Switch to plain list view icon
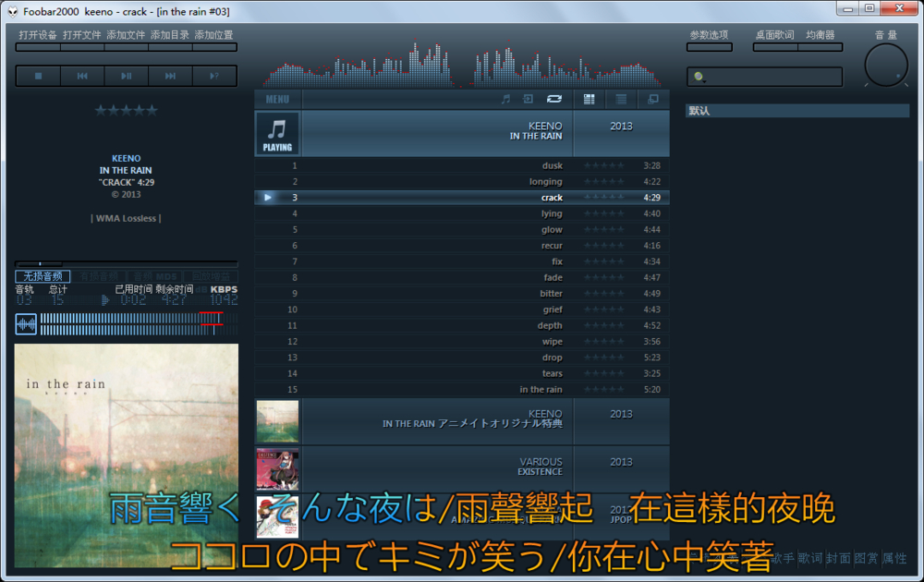The image size is (924, 582). pos(621,99)
